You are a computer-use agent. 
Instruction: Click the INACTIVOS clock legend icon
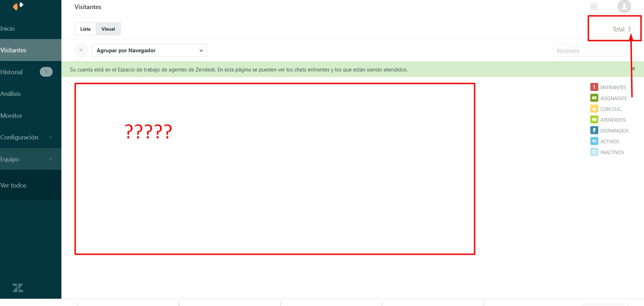(x=594, y=152)
